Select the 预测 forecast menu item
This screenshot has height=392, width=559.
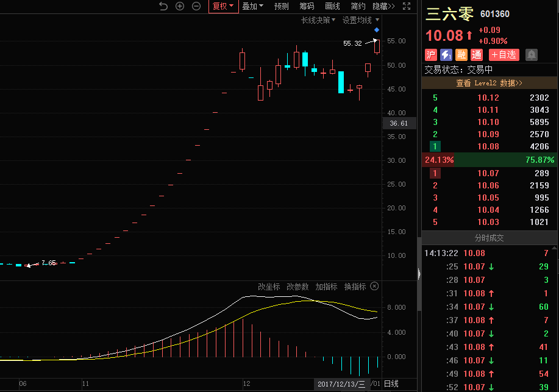pyautogui.click(x=282, y=6)
